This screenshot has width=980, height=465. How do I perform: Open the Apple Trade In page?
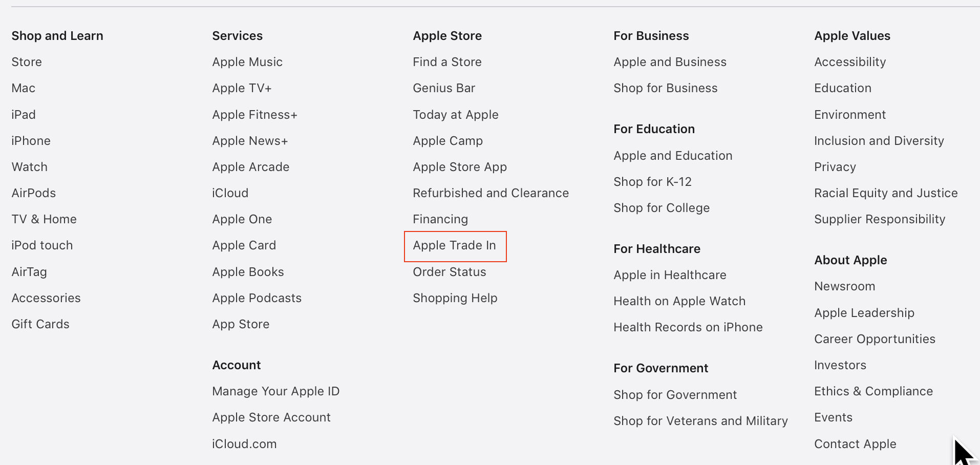click(x=454, y=246)
